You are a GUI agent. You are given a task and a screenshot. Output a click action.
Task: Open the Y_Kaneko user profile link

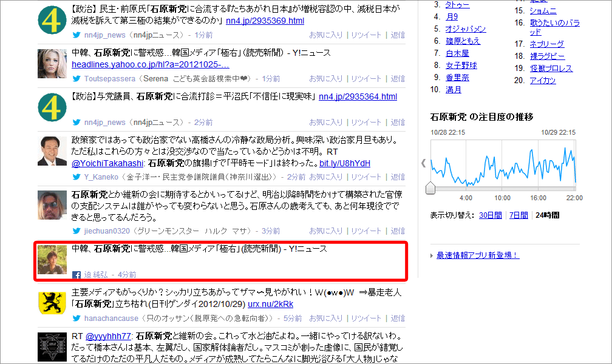coord(101,177)
